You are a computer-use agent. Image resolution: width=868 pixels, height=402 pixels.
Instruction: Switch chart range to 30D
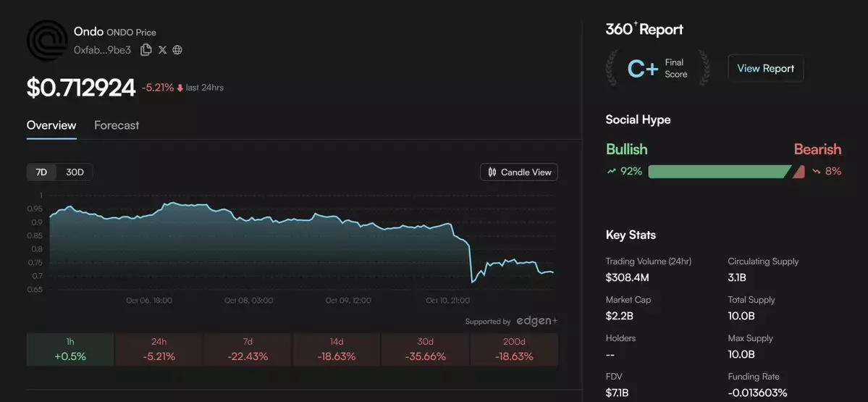pyautogui.click(x=75, y=172)
